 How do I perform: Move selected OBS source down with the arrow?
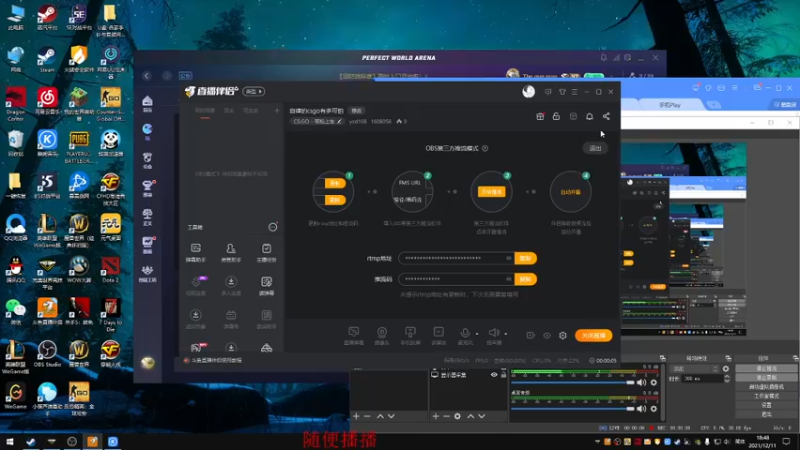pos(482,416)
